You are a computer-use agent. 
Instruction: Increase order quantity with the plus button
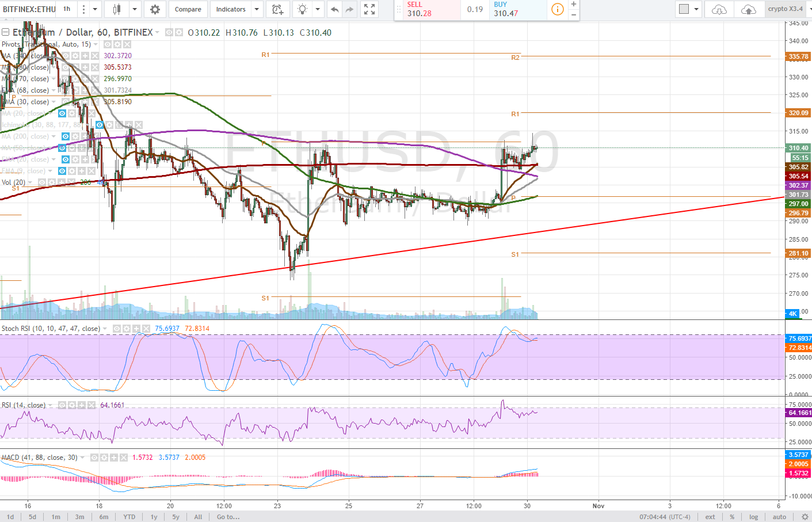(573, 4)
